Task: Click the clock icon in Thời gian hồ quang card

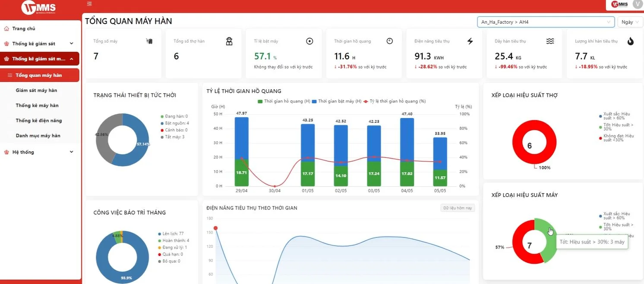Action: coord(390,41)
